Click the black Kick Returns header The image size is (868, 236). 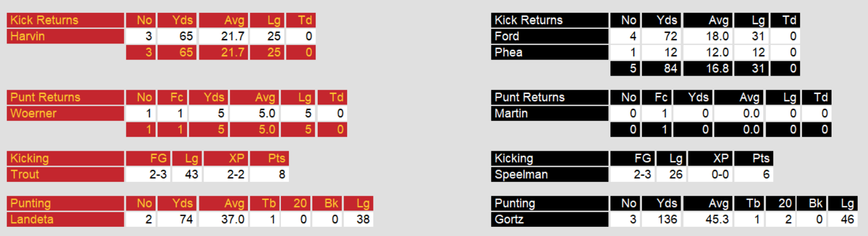tap(528, 20)
